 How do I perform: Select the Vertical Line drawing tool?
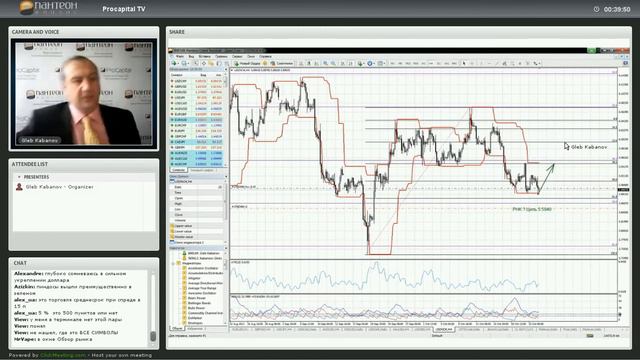[481, 63]
